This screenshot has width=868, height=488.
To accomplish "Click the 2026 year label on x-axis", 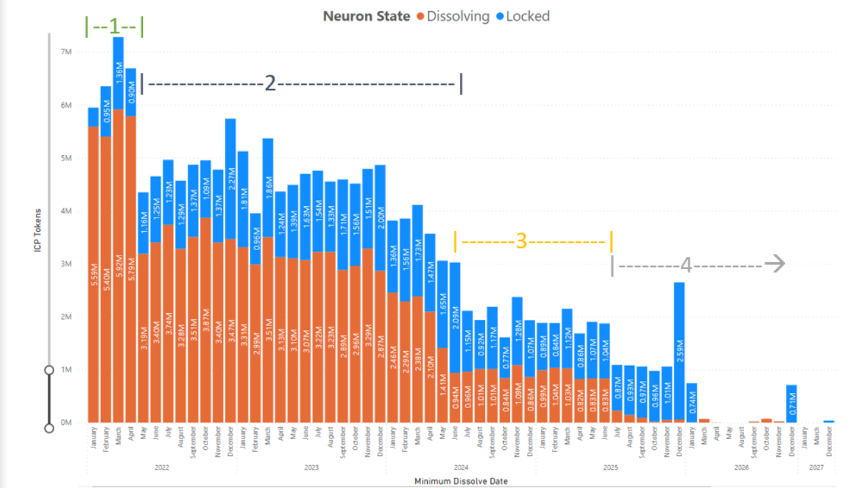I will point(741,467).
